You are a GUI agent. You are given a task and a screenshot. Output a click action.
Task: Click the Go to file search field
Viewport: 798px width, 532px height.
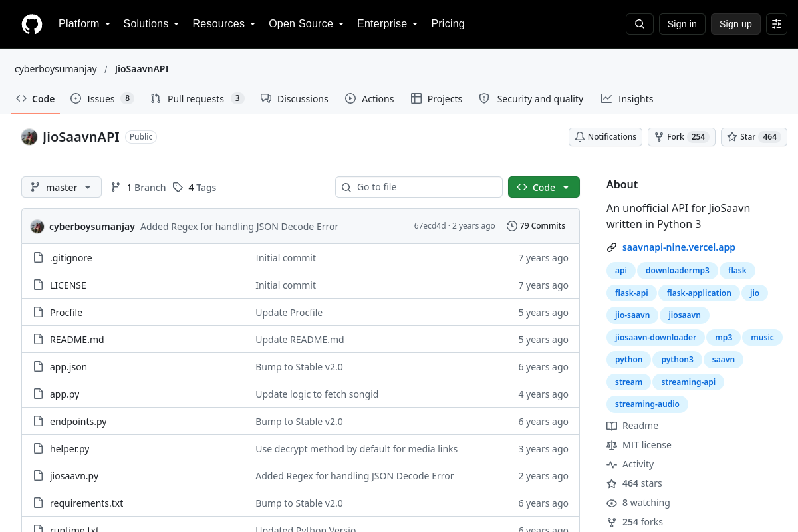coord(419,187)
